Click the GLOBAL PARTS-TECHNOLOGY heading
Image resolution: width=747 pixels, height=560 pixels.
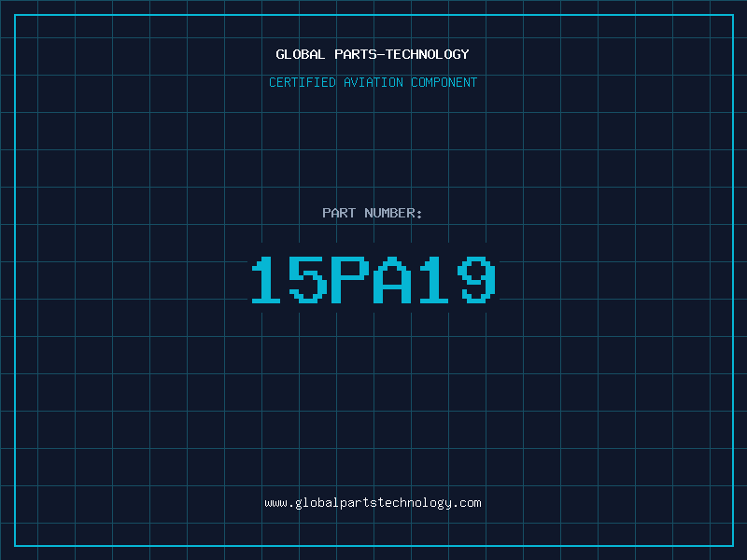(x=373, y=54)
